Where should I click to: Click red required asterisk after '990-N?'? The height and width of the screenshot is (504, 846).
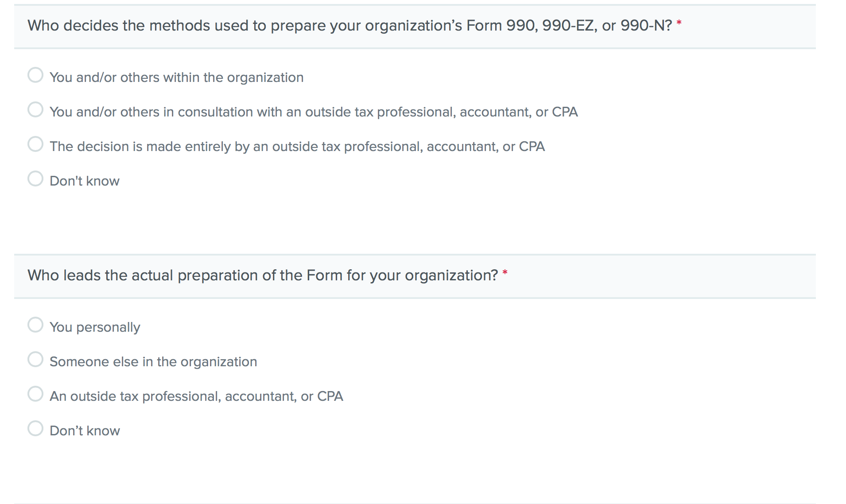679,23
